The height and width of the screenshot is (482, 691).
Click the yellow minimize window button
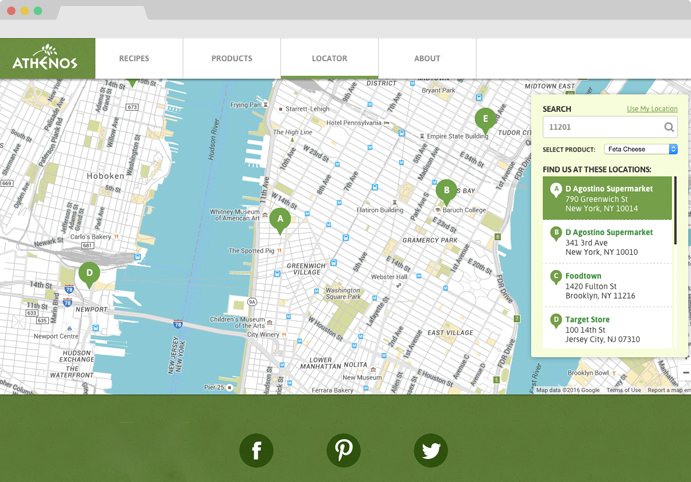[25, 11]
